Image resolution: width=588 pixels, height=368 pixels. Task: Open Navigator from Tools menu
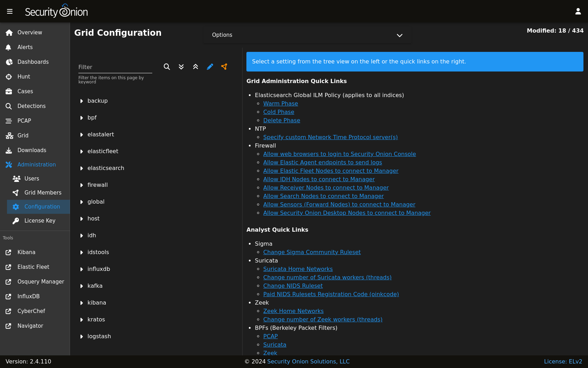35,326
